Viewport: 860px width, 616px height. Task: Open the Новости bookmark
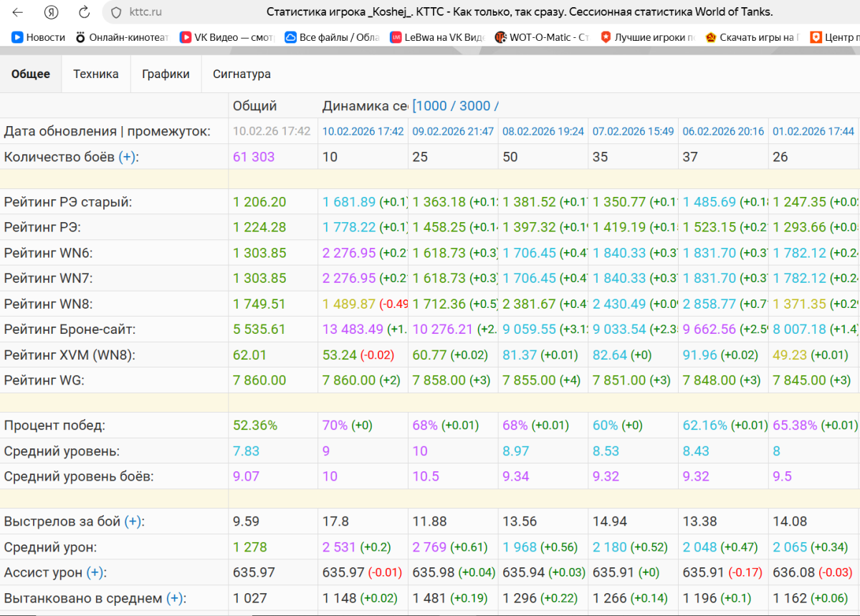pyautogui.click(x=39, y=37)
